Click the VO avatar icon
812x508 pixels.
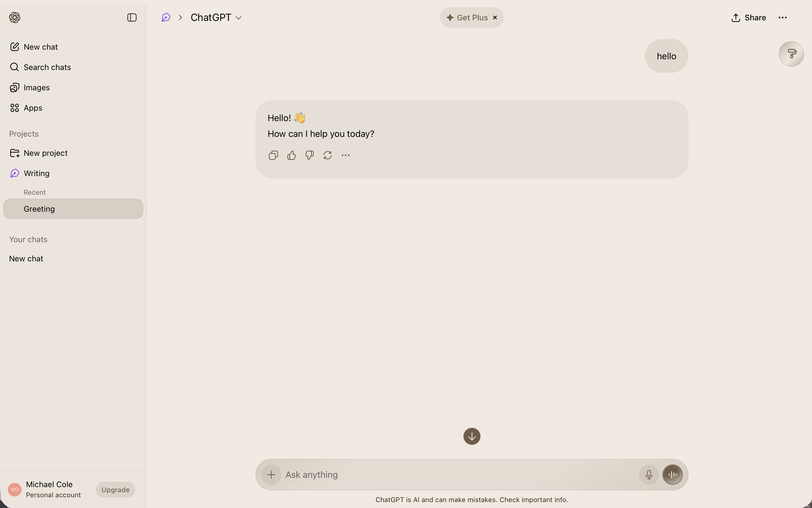pos(14,490)
